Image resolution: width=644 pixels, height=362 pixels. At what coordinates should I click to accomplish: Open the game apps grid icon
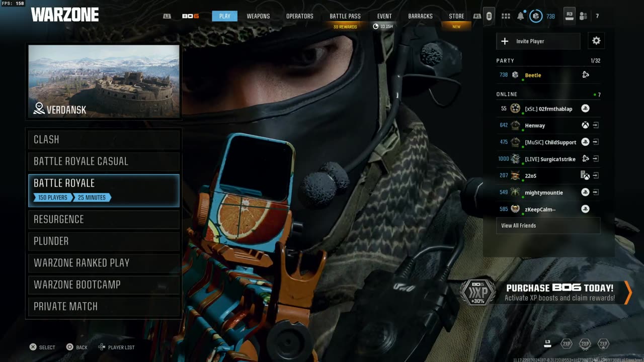tap(506, 16)
